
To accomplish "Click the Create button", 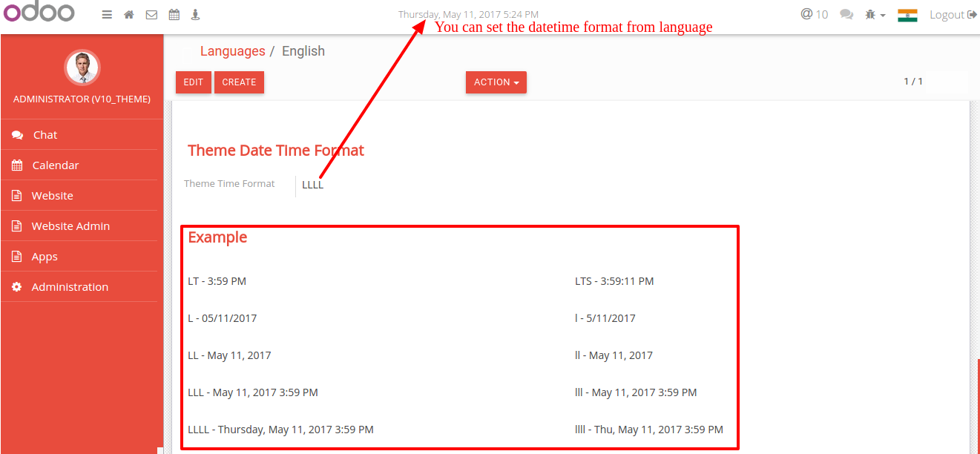I will tap(239, 82).
